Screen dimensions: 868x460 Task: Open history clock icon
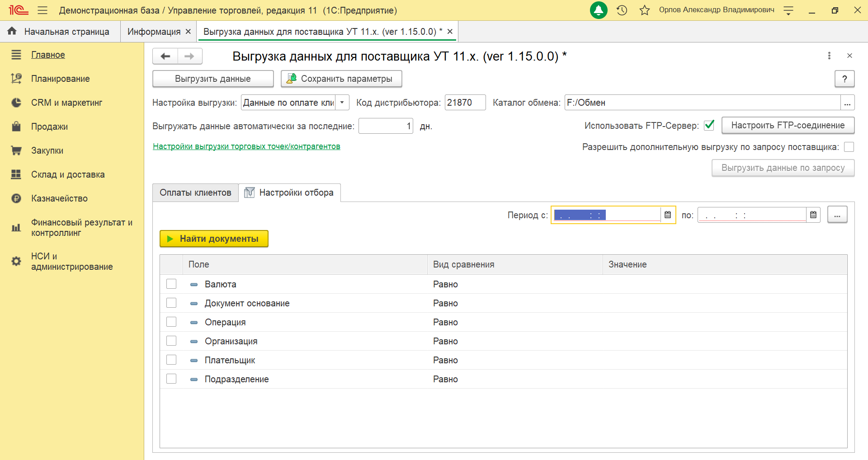[x=622, y=10]
